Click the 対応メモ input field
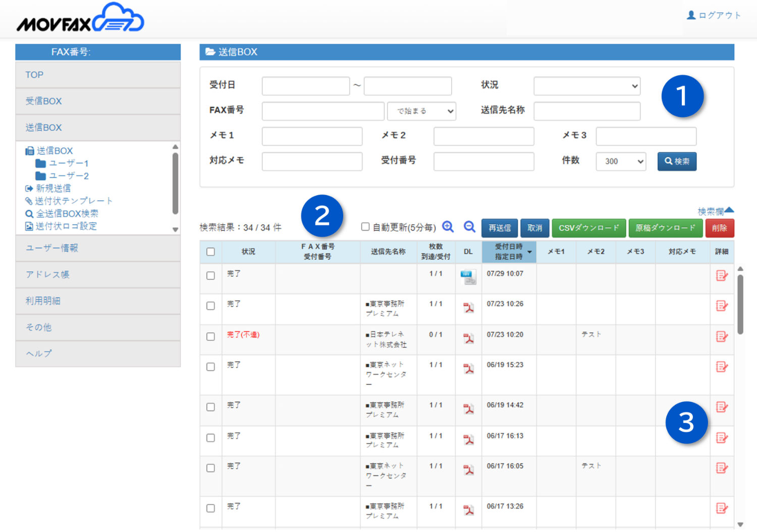757x532 pixels. [x=312, y=161]
